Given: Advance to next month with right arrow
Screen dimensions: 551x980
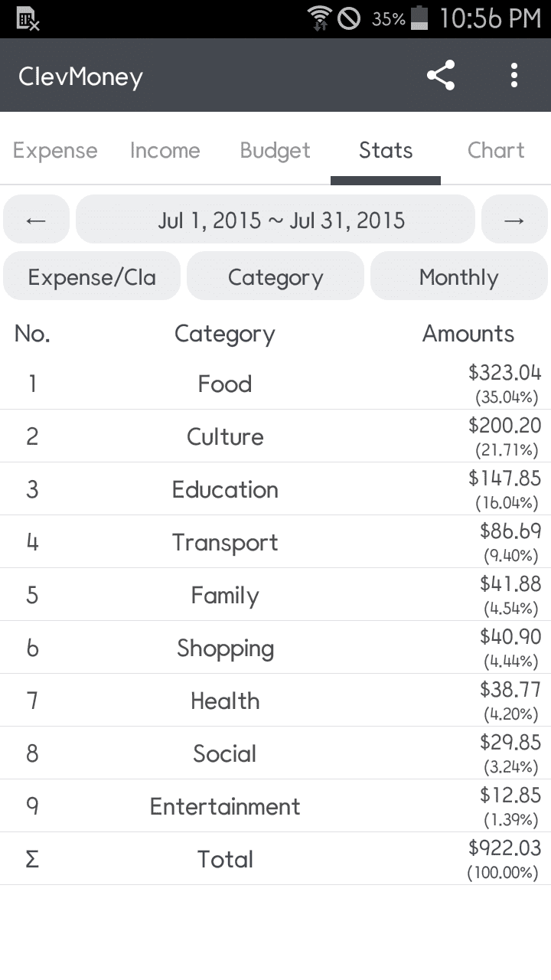Looking at the screenshot, I should tap(514, 220).
